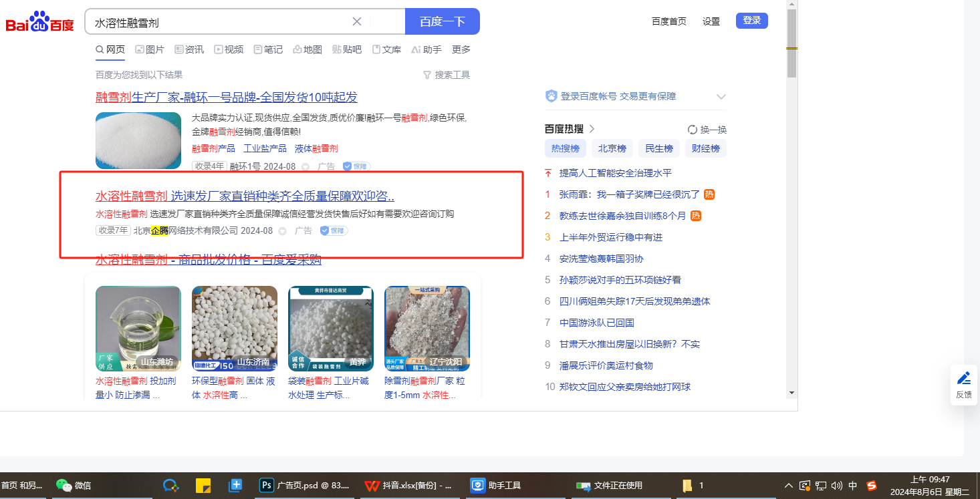Click the 保障 badge on 北京企腾 result
Image resolution: width=980 pixels, height=499 pixels.
pyautogui.click(x=334, y=230)
